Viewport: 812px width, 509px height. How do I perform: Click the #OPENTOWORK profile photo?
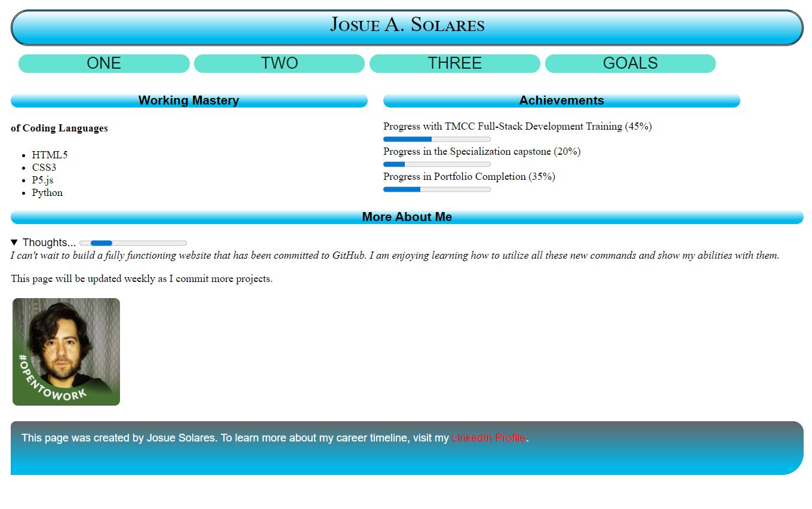pos(66,352)
